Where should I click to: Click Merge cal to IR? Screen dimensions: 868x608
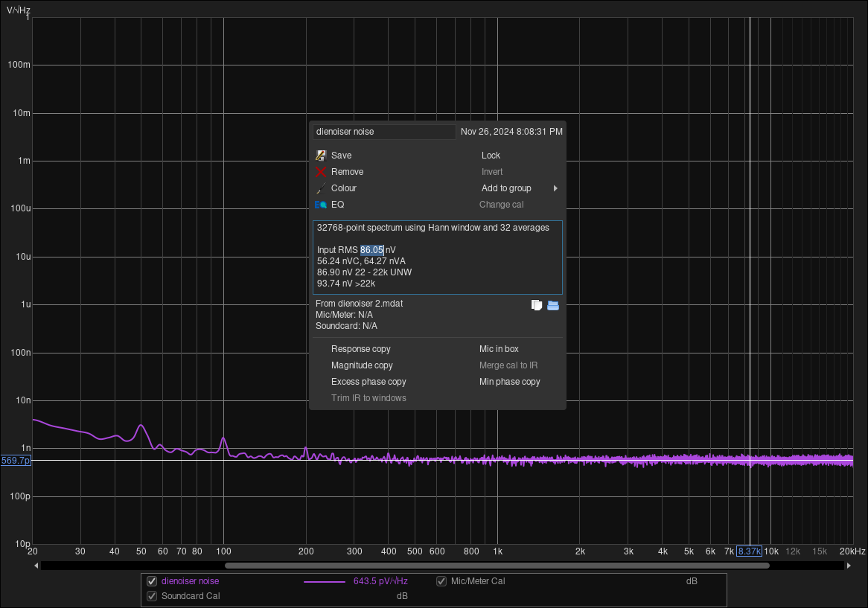[508, 365]
